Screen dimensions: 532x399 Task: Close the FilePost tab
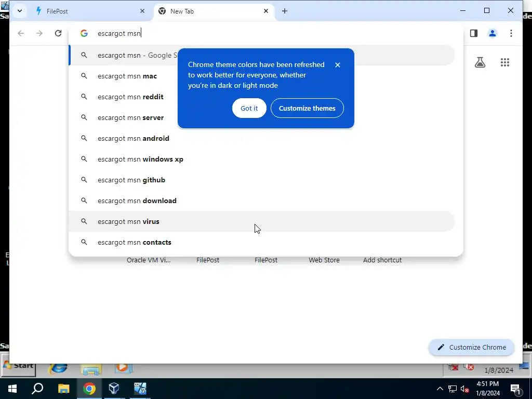(x=142, y=11)
